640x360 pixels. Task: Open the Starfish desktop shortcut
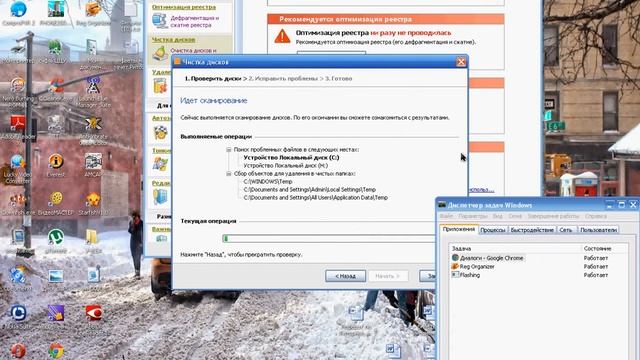click(x=93, y=200)
